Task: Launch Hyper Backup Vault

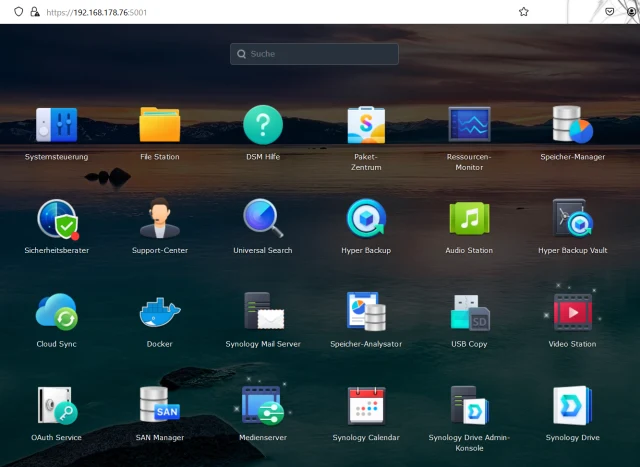Action: pos(572,219)
